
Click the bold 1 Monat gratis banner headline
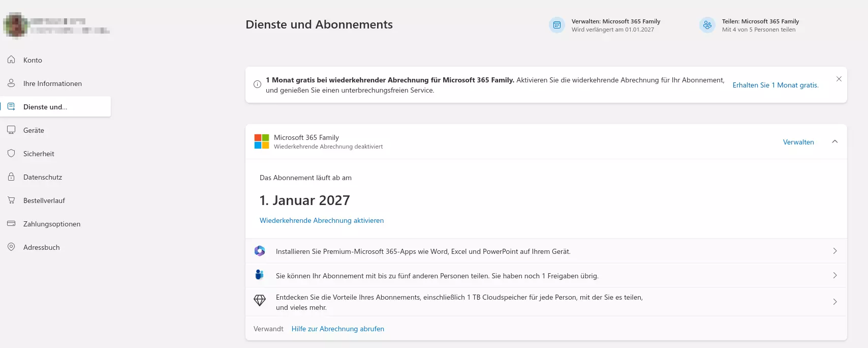tap(390, 80)
